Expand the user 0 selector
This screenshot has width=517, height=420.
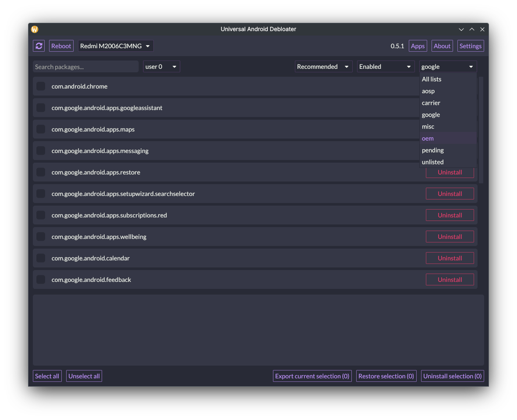(162, 67)
